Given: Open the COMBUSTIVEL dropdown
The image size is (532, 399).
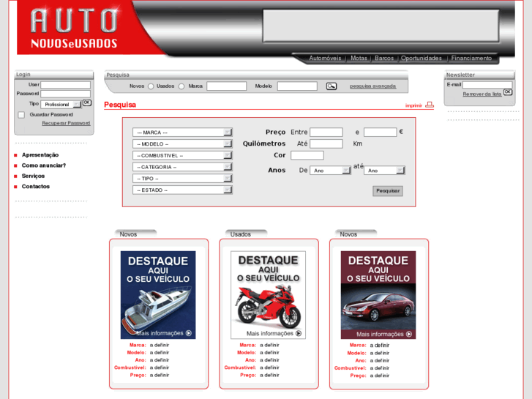Looking at the screenshot, I should pos(182,155).
